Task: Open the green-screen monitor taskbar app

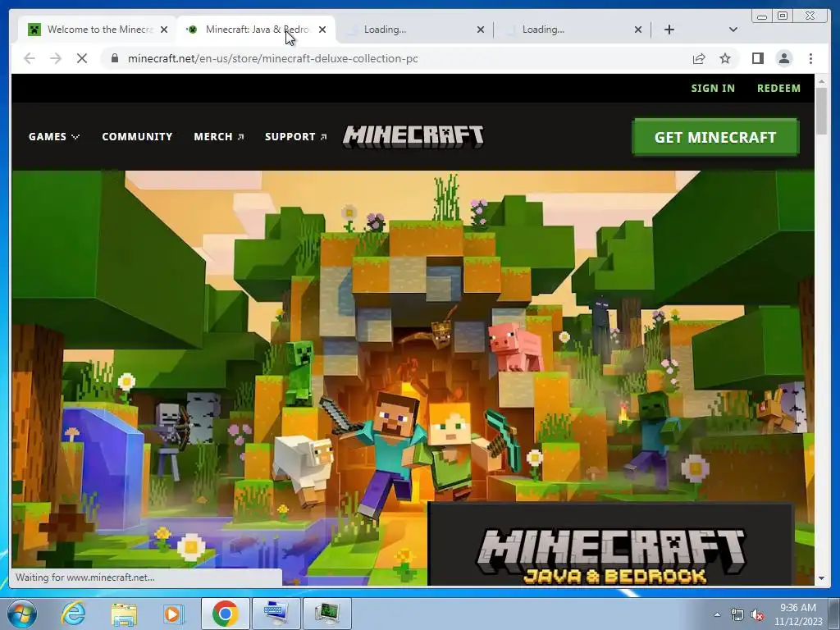Action: [x=327, y=614]
